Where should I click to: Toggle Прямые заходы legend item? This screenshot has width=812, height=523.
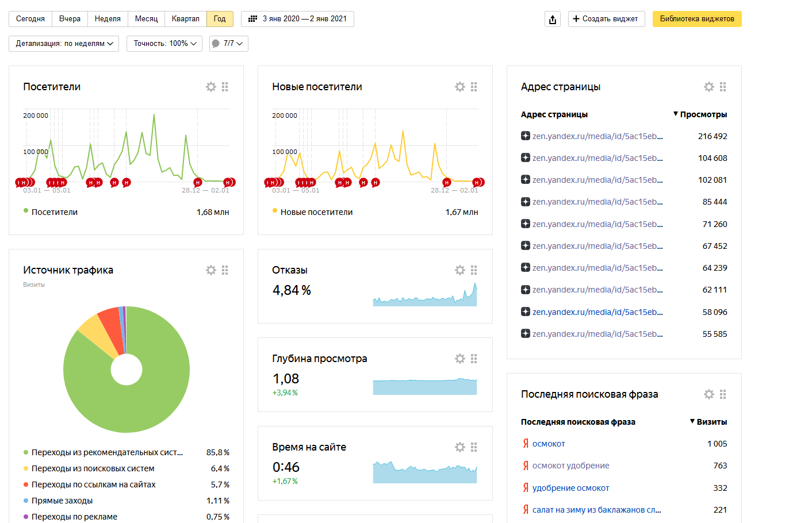point(58,501)
